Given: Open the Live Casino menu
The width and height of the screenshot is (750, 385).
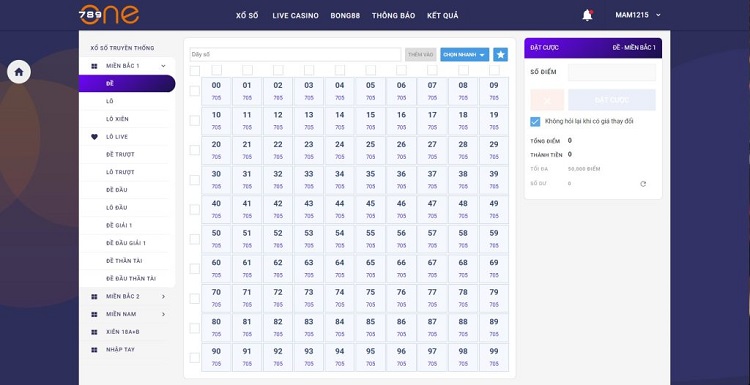Looking at the screenshot, I should click(295, 16).
